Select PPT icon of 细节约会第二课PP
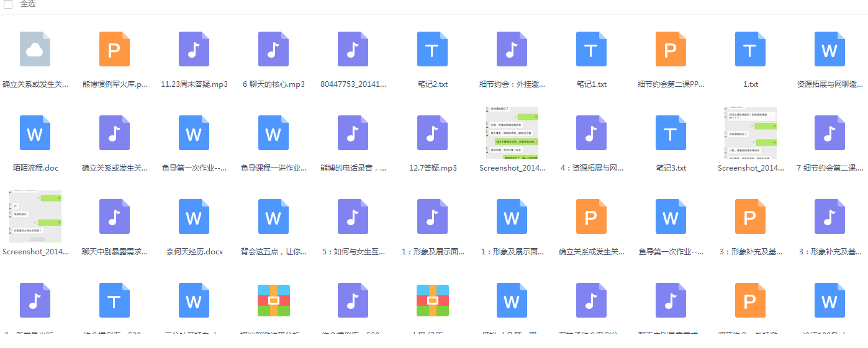This screenshot has height=348, width=868. tap(671, 49)
